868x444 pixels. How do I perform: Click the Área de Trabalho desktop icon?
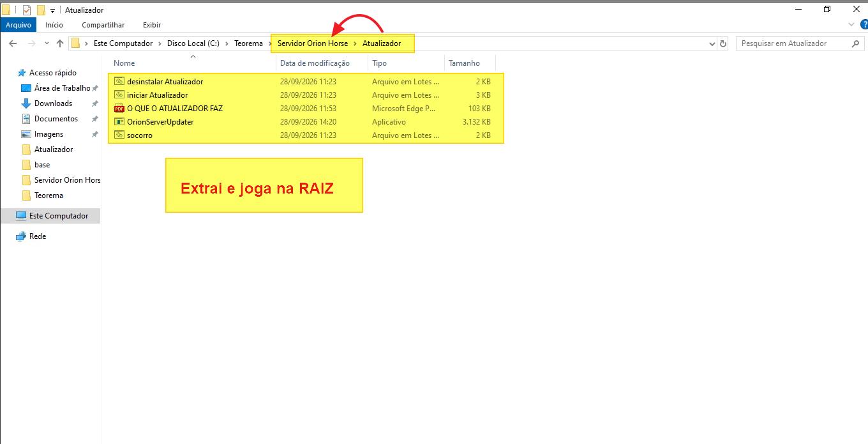pyautogui.click(x=26, y=88)
